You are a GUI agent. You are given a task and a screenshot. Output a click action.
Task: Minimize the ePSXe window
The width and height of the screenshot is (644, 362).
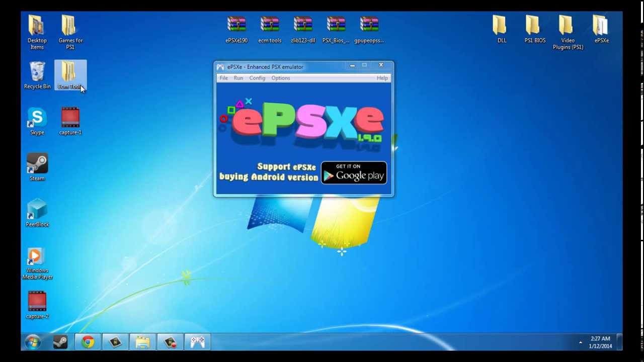(x=352, y=65)
